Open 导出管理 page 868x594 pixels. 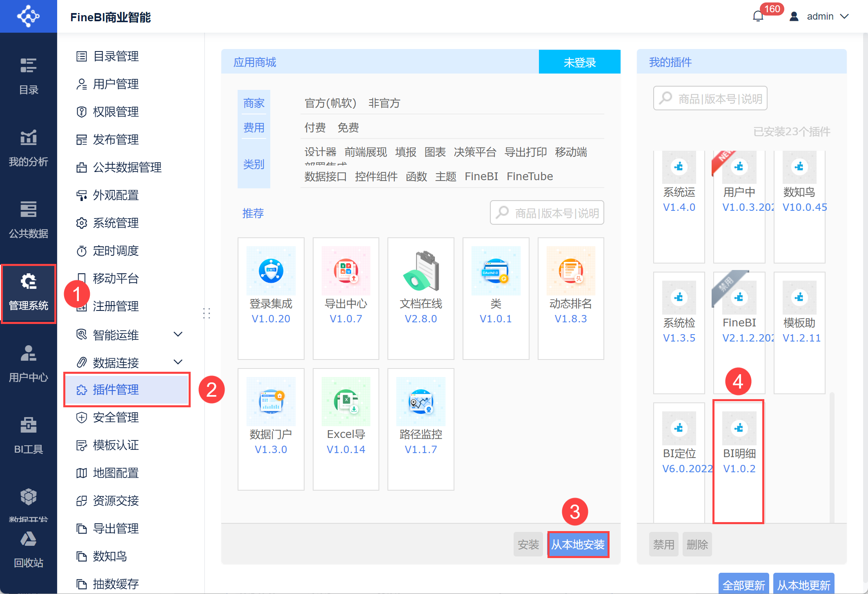pyautogui.click(x=108, y=529)
